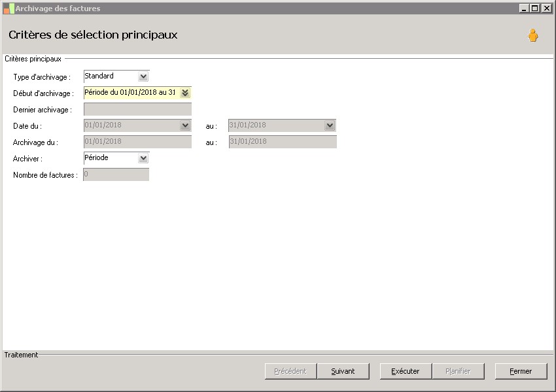This screenshot has height=392, width=556.
Task: Run the archiving with Exécuter
Action: (x=406, y=371)
